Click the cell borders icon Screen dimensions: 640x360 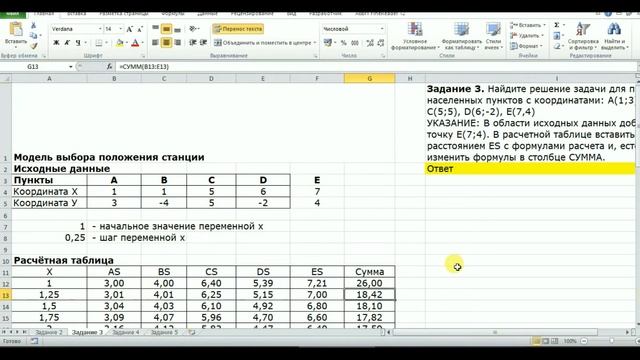click(99, 42)
